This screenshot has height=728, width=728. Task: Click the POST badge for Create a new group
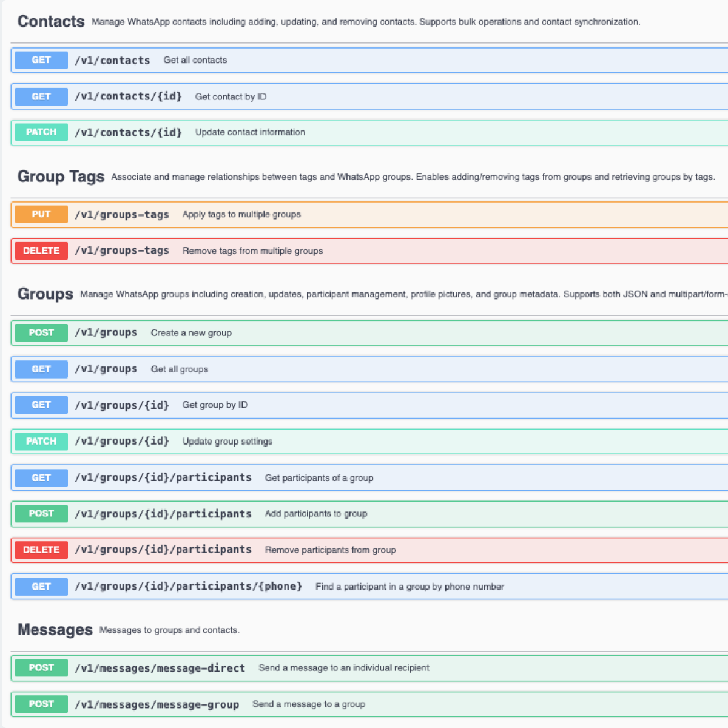[41, 332]
